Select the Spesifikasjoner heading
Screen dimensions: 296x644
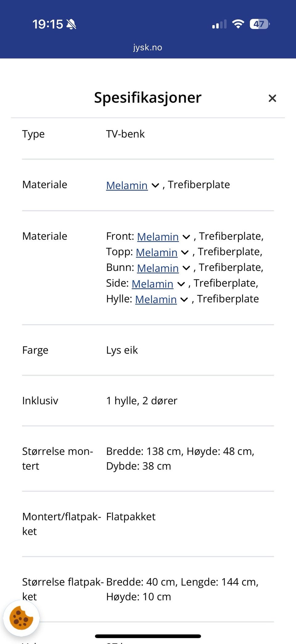point(147,98)
